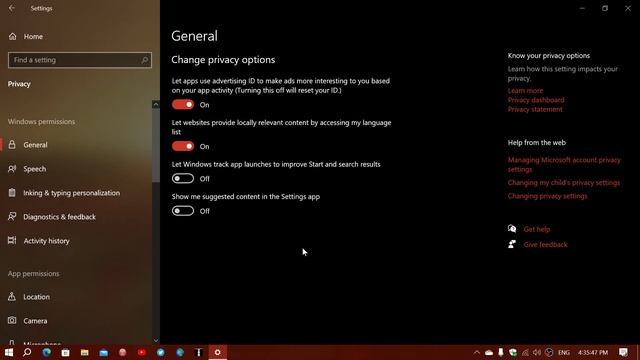Open the Home settings page
Screen dimensions: 640x360
(25, 36)
